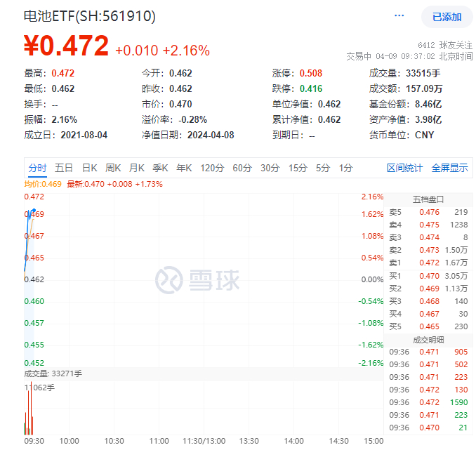Click the 已添加 watchlist button
This screenshot has width=476, height=450.
tap(447, 17)
